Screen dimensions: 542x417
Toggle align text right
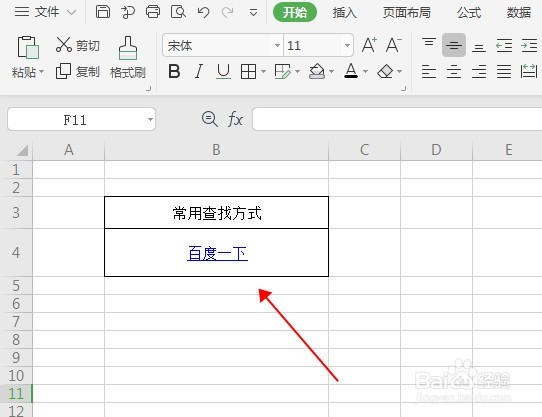[479, 72]
